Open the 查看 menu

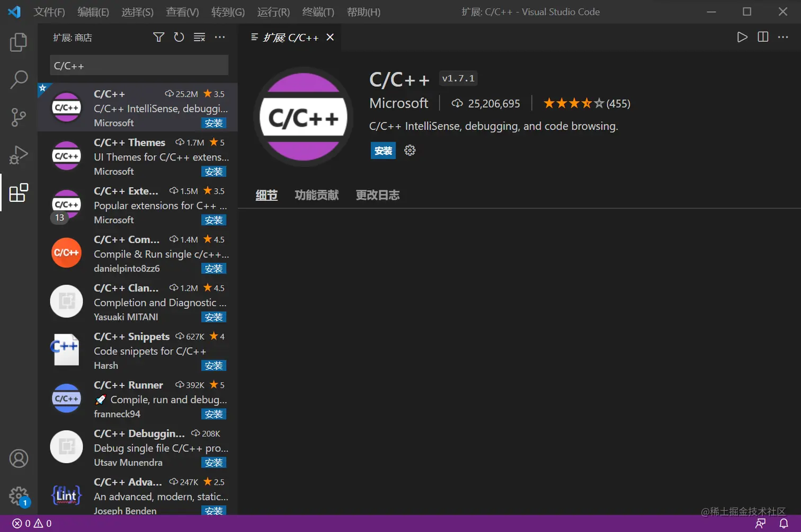pyautogui.click(x=182, y=12)
